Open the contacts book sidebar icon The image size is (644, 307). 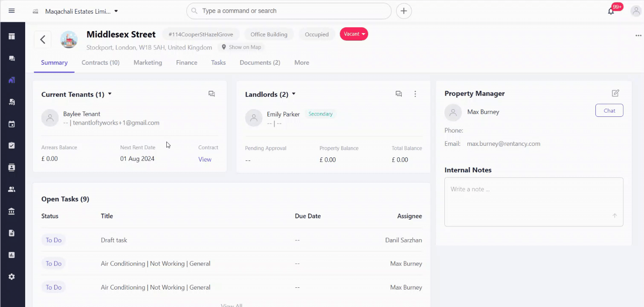12,168
